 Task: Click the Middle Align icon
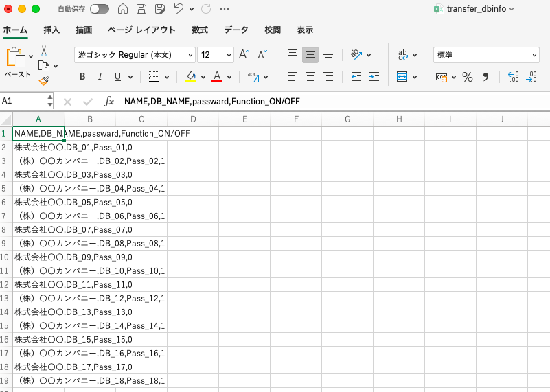click(310, 55)
